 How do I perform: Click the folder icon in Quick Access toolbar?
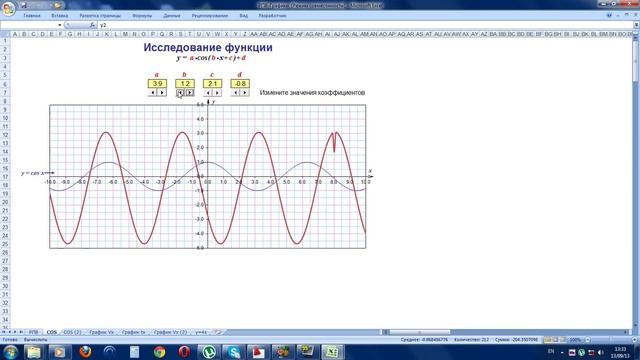pyautogui.click(x=58, y=5)
